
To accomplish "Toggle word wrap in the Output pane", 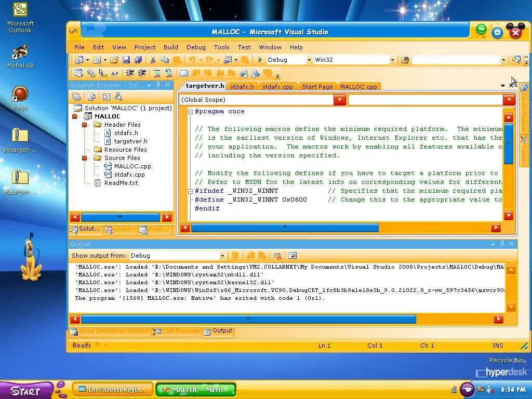I will [x=292, y=256].
